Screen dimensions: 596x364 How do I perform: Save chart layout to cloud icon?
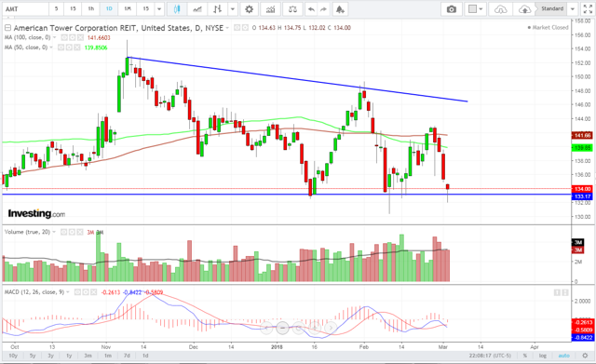524,9
